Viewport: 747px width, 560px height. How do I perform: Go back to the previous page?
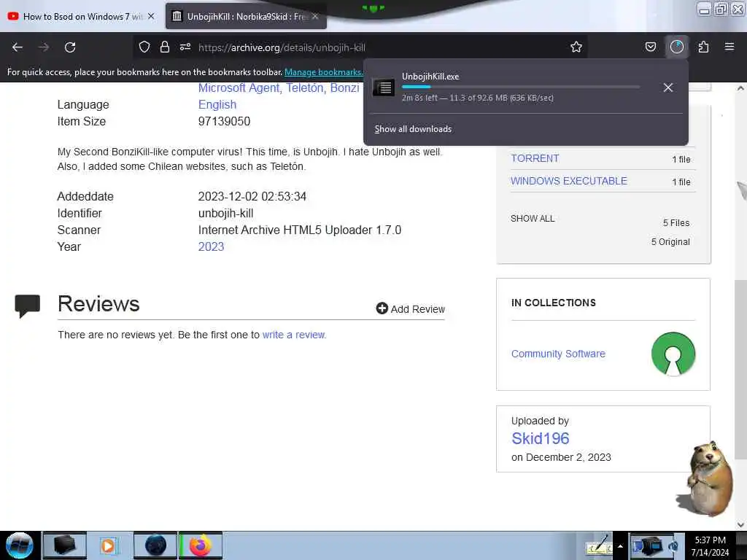[18, 47]
